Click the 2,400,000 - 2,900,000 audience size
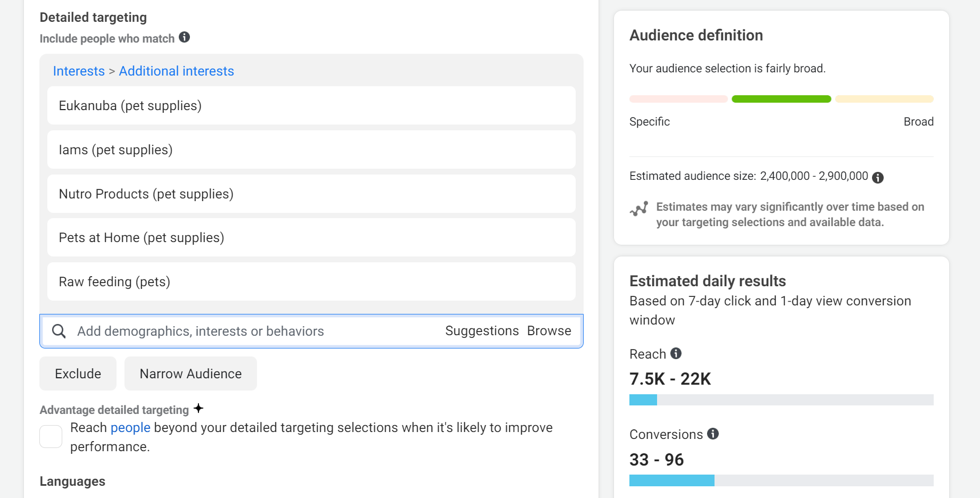The image size is (980, 498). (x=814, y=176)
